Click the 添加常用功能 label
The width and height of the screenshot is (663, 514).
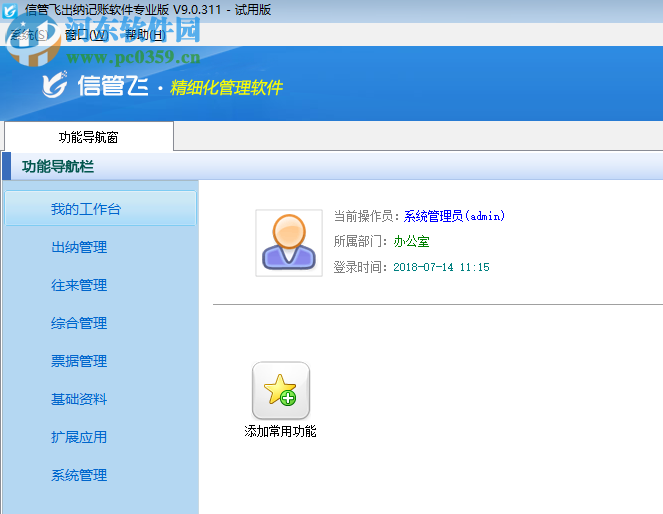pyautogui.click(x=280, y=432)
